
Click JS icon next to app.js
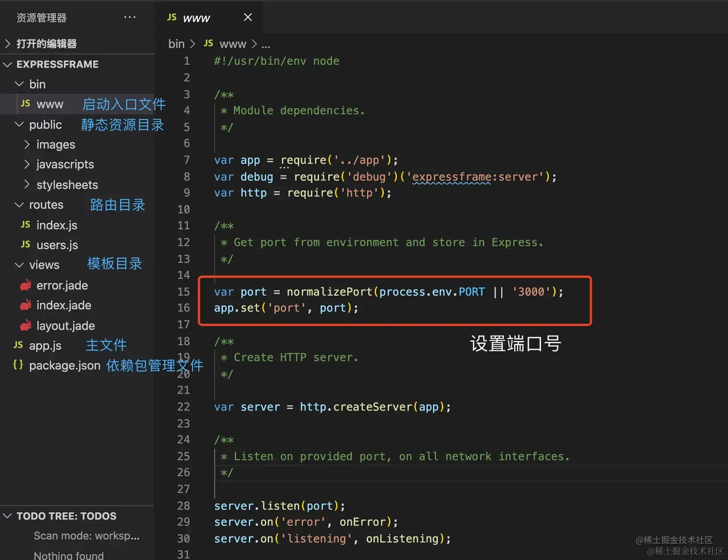click(x=18, y=345)
